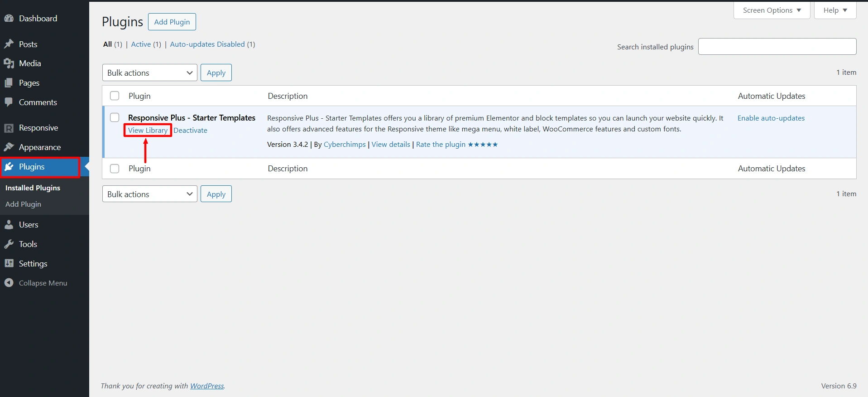Click the Settings sliders icon

pyautogui.click(x=9, y=264)
